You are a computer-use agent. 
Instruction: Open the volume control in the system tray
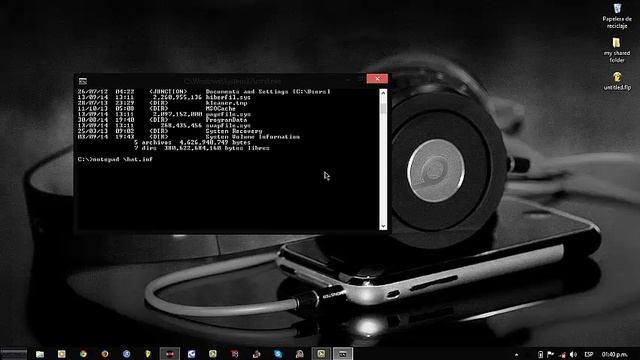click(x=573, y=354)
